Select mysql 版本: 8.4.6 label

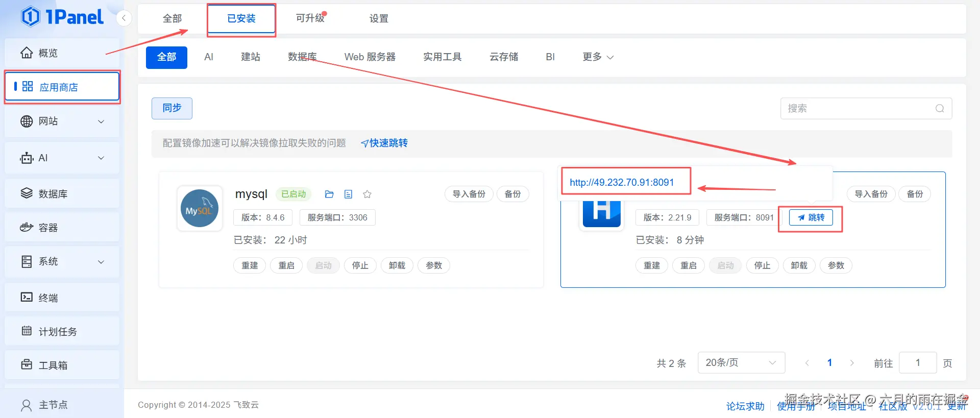click(x=263, y=217)
